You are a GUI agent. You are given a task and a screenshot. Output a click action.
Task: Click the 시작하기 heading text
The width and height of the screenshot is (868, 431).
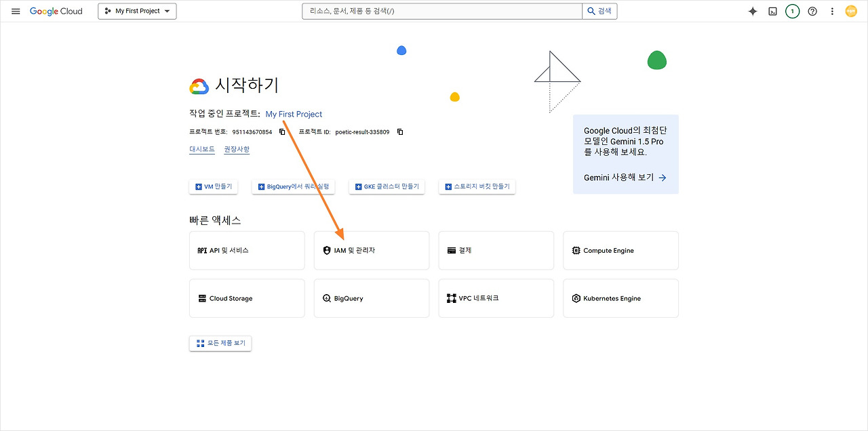247,85
